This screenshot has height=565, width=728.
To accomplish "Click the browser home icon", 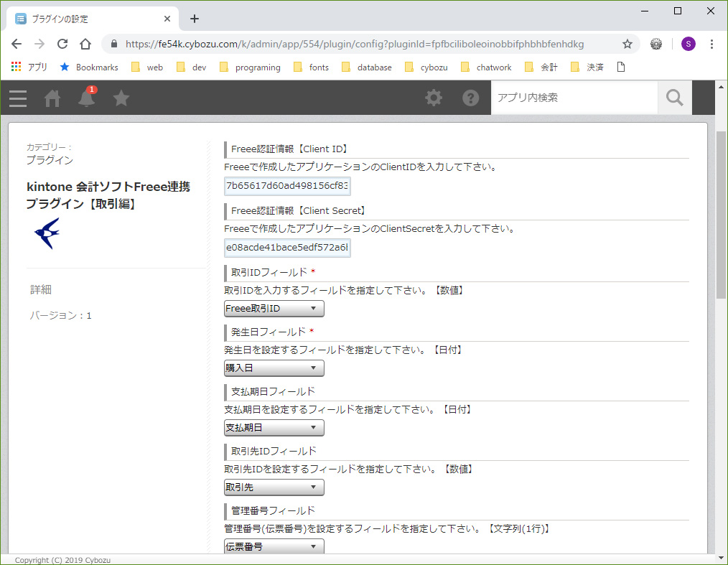I will click(x=85, y=44).
